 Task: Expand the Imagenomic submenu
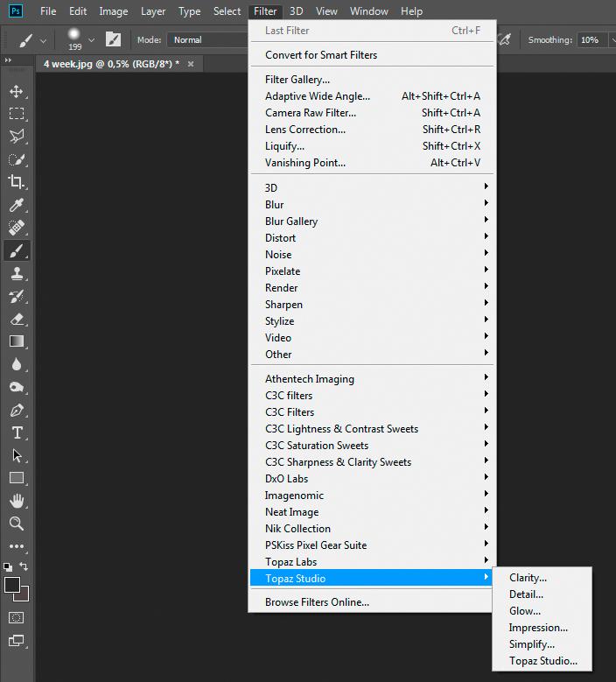click(x=372, y=496)
